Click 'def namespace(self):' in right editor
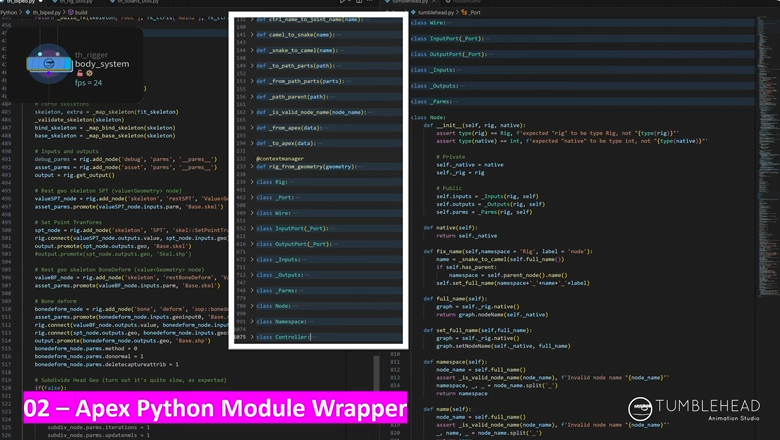This screenshot has width=780, height=440. 455,362
